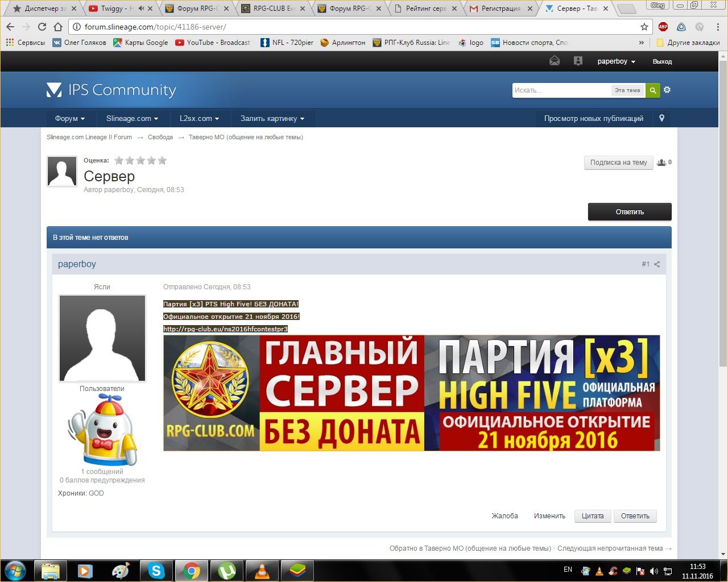Click the Выход logout link
Screen dimensions: 728x582
662,61
